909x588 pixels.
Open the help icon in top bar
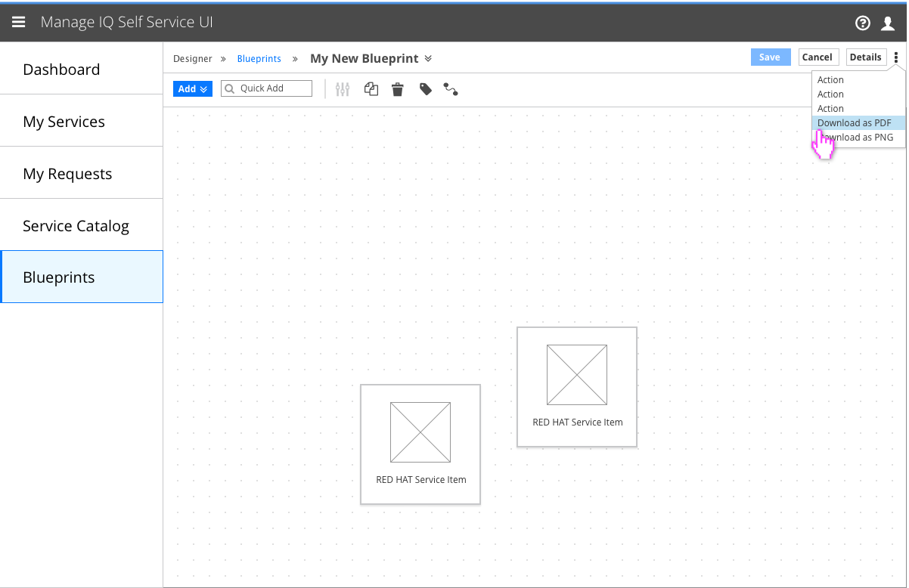862,23
